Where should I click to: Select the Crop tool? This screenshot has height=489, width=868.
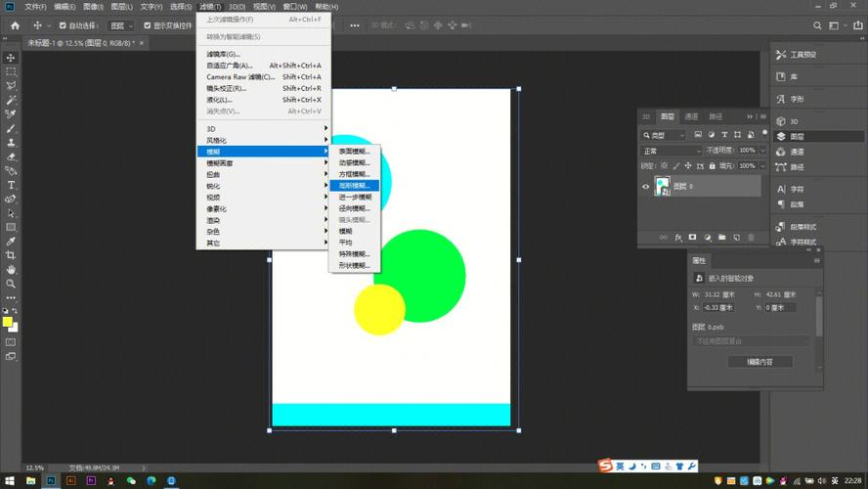11,255
